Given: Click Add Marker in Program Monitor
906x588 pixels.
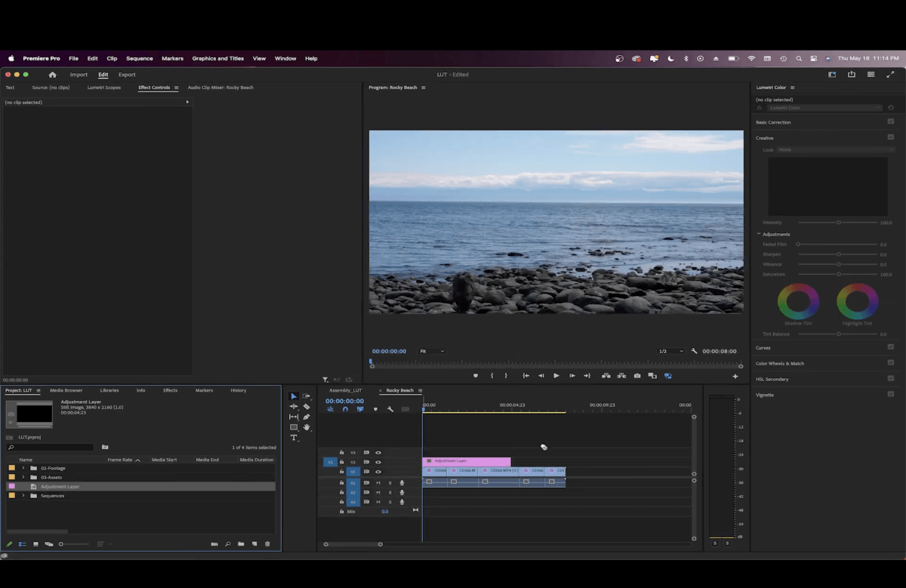Looking at the screenshot, I should [x=476, y=376].
